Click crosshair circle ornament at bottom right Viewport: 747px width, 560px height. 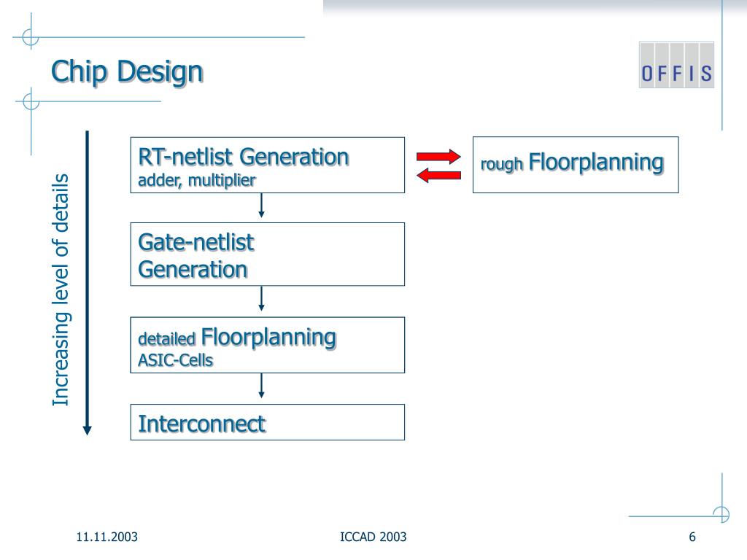pos(721,514)
